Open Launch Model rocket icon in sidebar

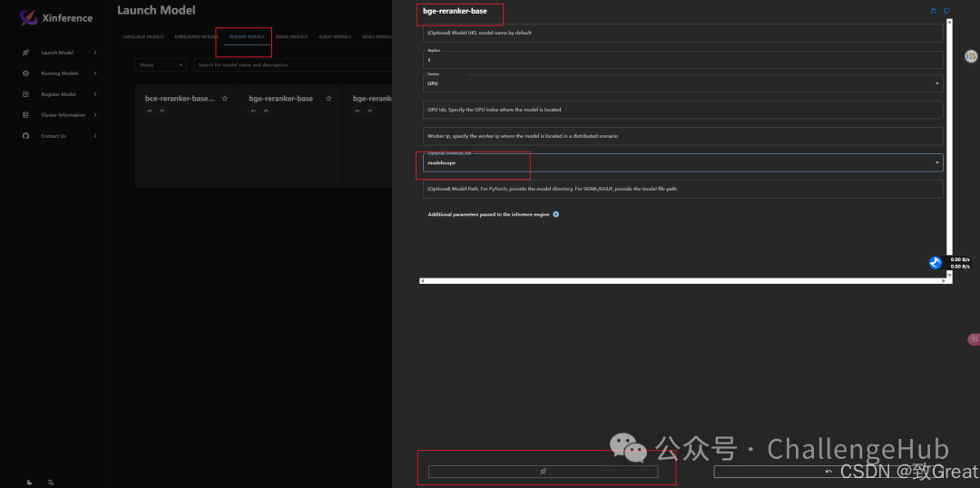25,53
